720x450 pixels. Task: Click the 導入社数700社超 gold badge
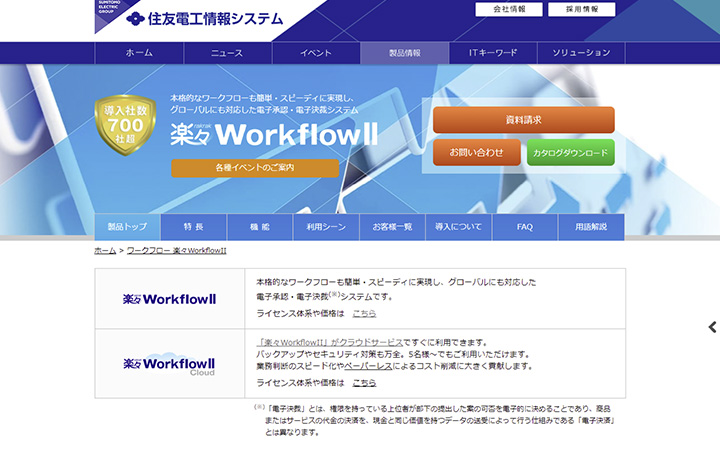point(125,125)
